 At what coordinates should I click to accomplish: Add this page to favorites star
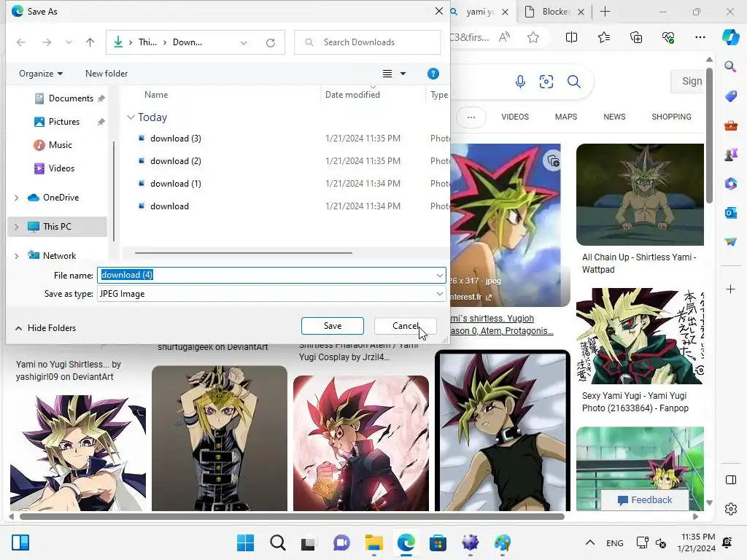[533, 37]
